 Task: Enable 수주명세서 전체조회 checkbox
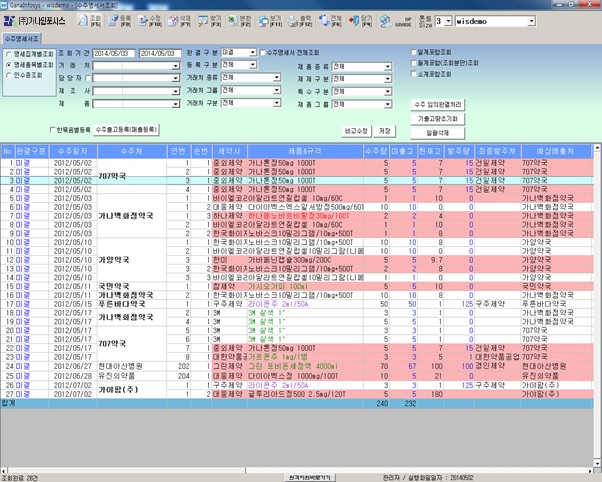tap(263, 53)
